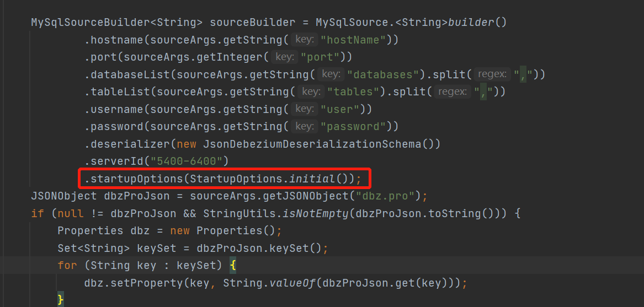Click the key hint on hostname line

click(304, 40)
